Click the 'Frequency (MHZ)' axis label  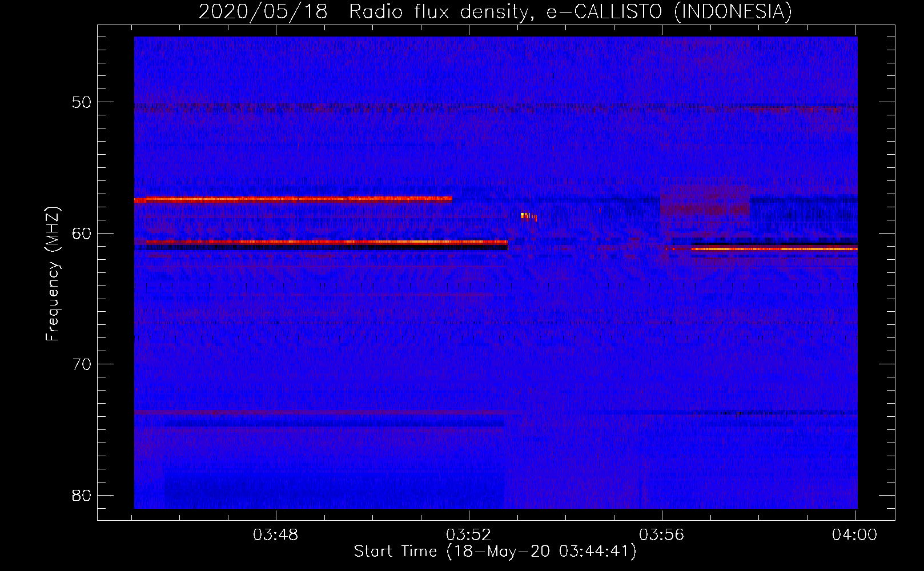pyautogui.click(x=53, y=274)
